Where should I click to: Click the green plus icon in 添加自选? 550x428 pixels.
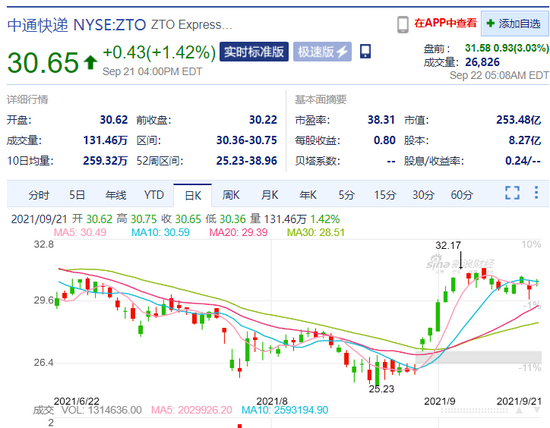point(491,24)
